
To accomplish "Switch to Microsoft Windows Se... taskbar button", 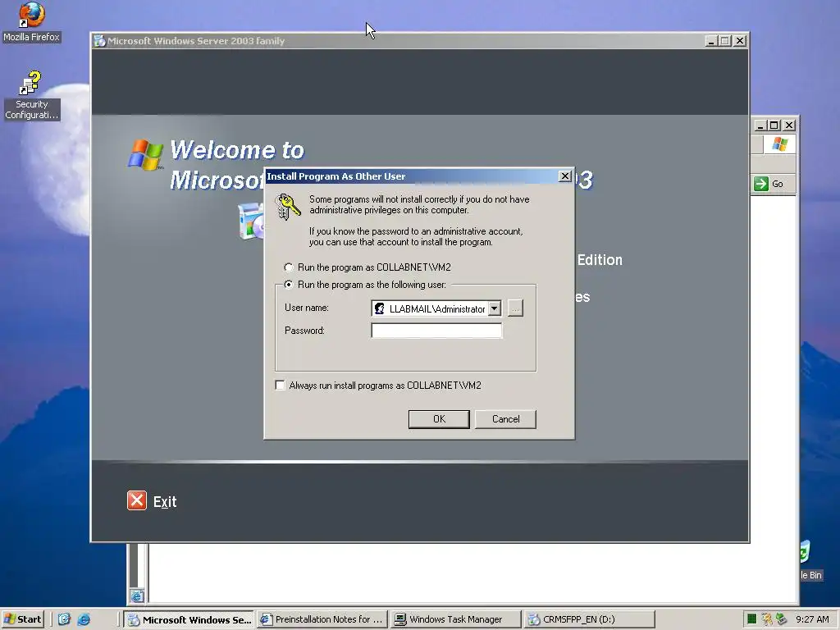I will click(x=189, y=619).
